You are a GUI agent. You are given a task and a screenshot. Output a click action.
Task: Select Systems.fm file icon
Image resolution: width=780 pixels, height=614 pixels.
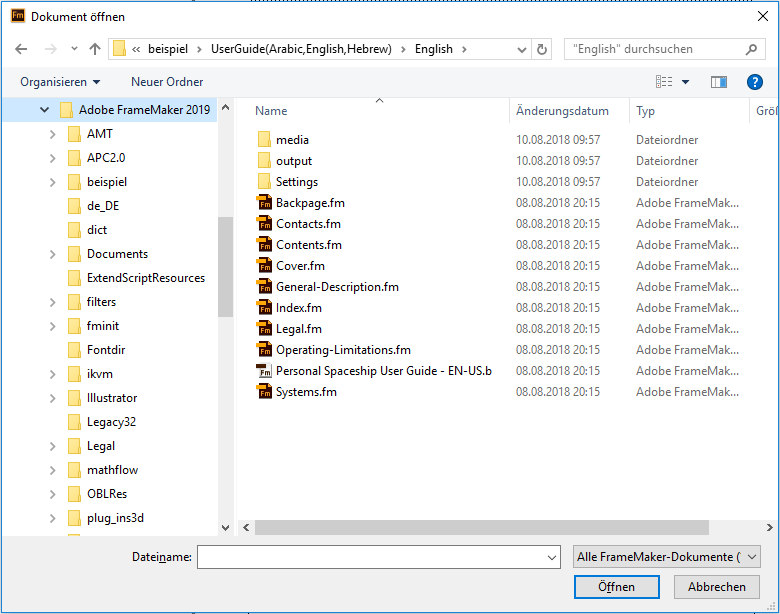point(264,392)
